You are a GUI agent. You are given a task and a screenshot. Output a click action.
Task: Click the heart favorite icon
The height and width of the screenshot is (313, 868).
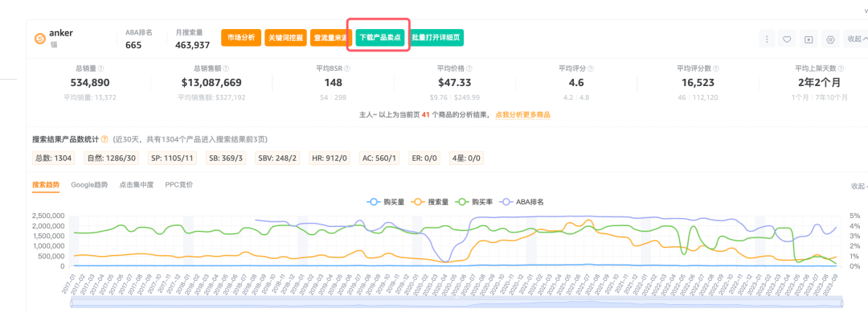click(787, 39)
